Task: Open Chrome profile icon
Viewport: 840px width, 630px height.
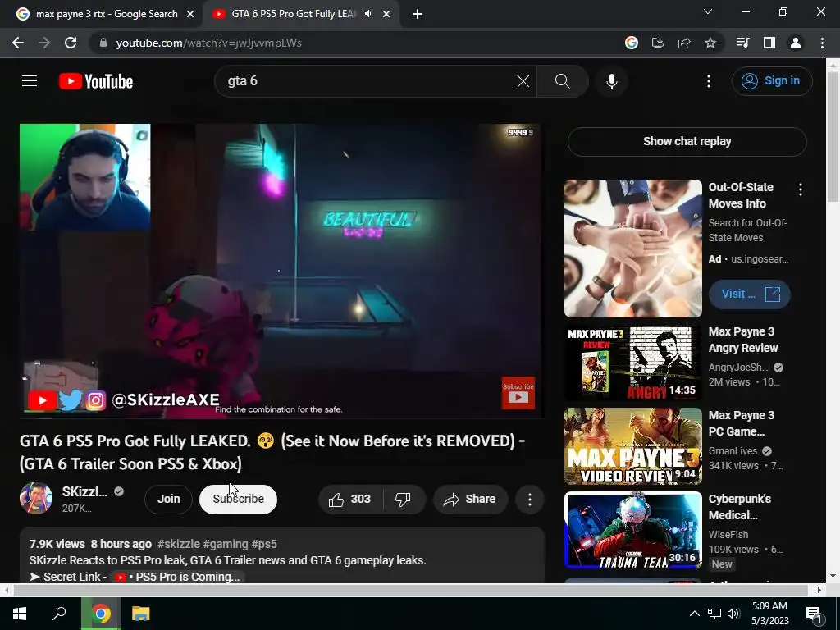Action: (795, 43)
